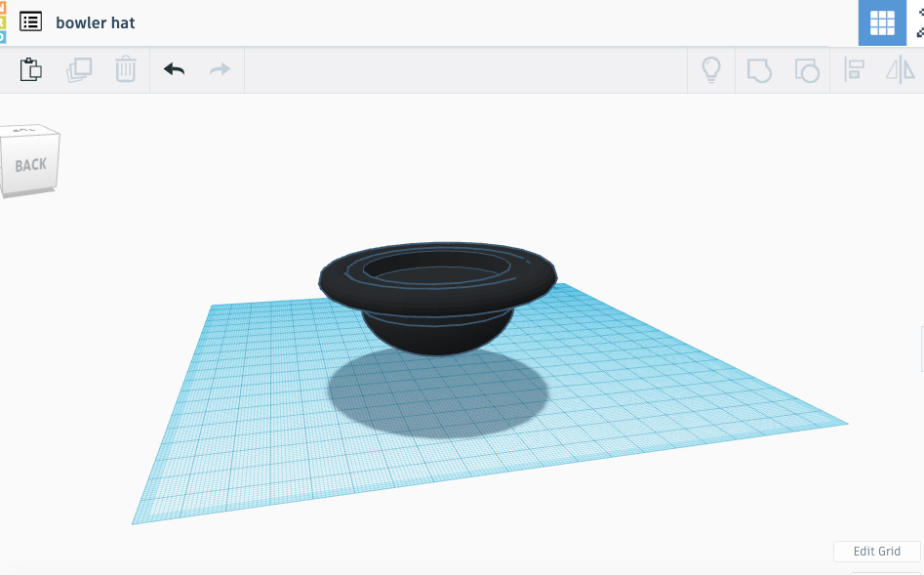Click the Duplicate and repeat icon
Viewport: 924px width, 575px height.
coord(79,70)
